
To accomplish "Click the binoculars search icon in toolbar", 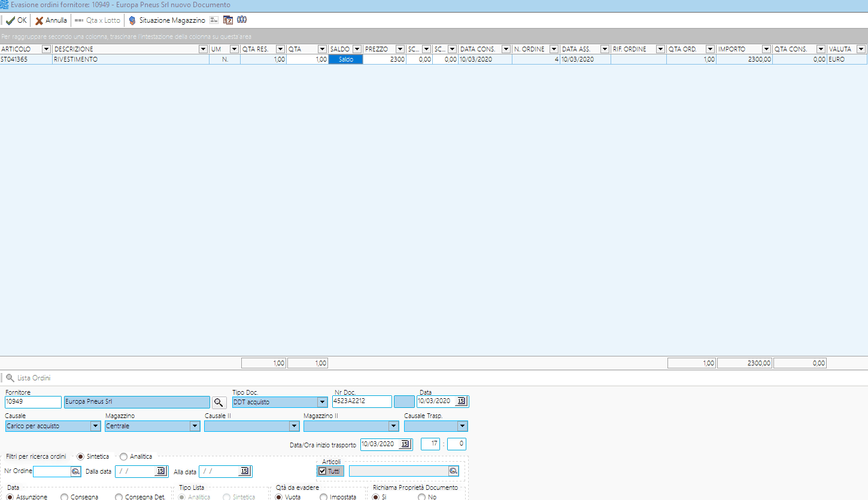I will (242, 20).
